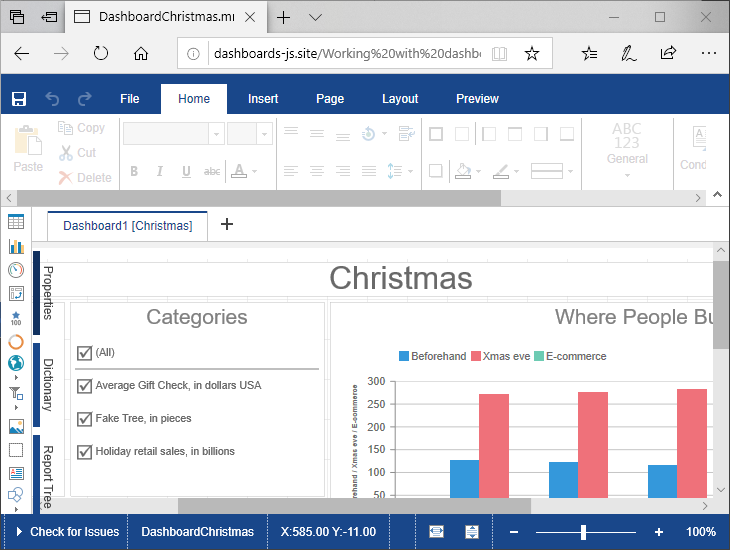This screenshot has width=730, height=550.
Task: Open the Properties side panel
Action: tap(44, 293)
